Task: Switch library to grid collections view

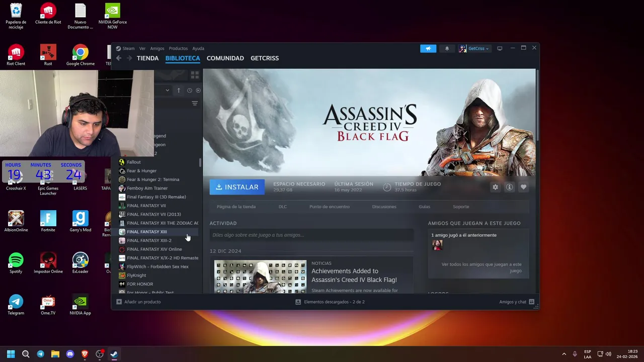Action: (195, 75)
